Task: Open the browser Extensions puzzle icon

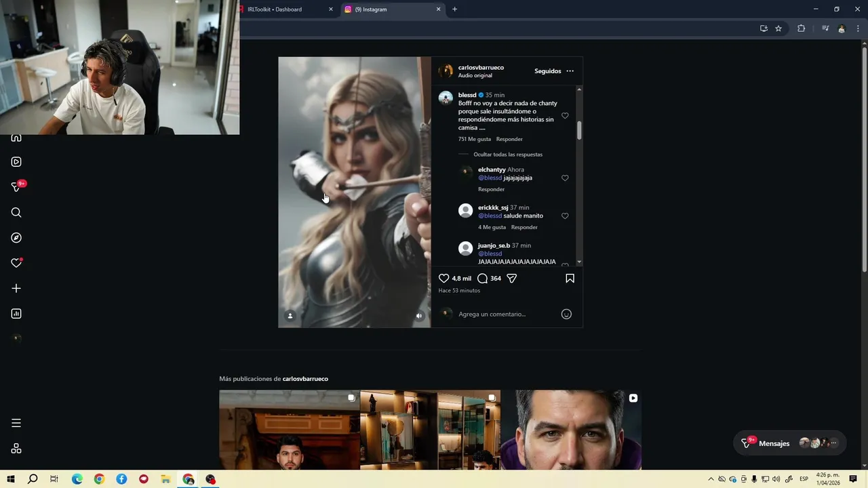Action: click(801, 28)
